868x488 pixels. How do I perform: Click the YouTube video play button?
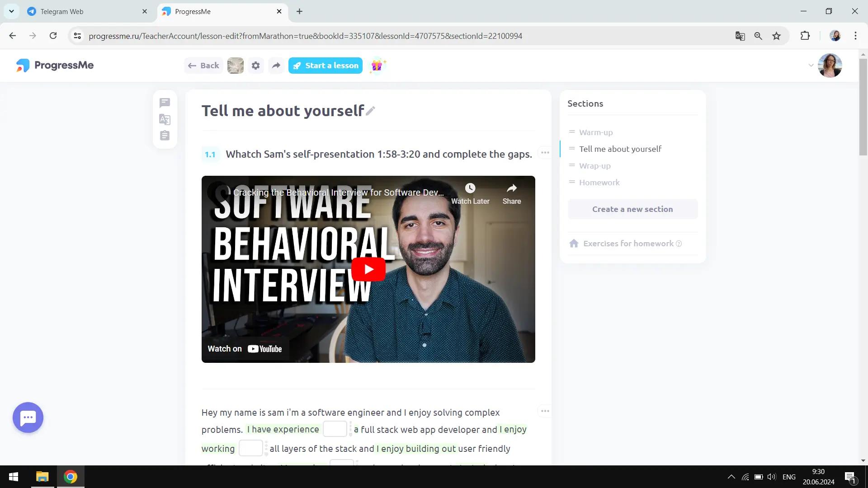point(368,269)
